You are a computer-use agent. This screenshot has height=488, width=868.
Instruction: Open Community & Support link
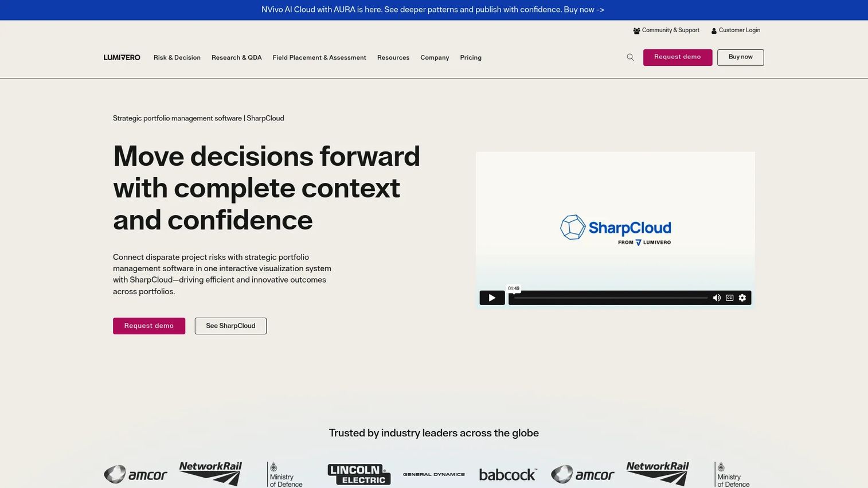pos(666,30)
